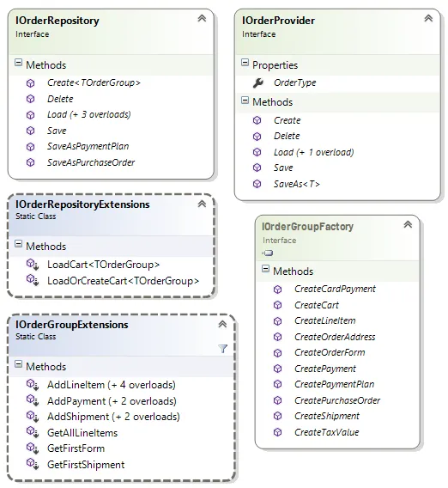Click method icon beside SaveAsPaymentPlan
448x488 pixels.
(x=31, y=147)
